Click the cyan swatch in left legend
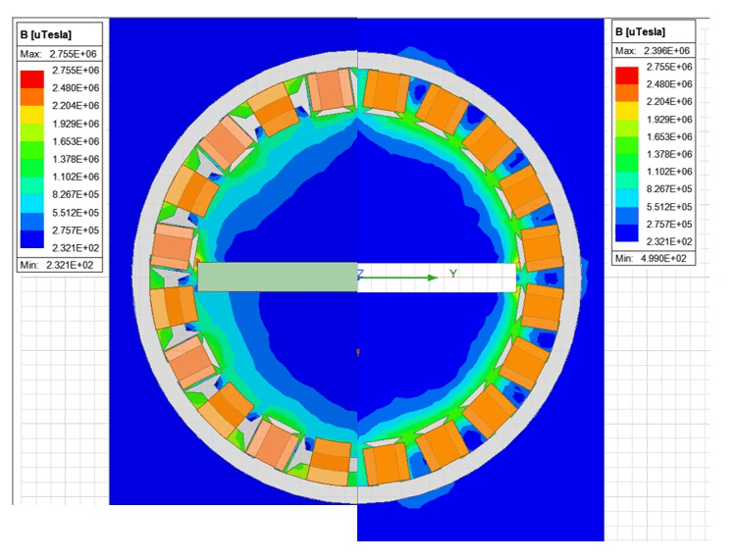Screen dimensions: 740x560 point(32,203)
